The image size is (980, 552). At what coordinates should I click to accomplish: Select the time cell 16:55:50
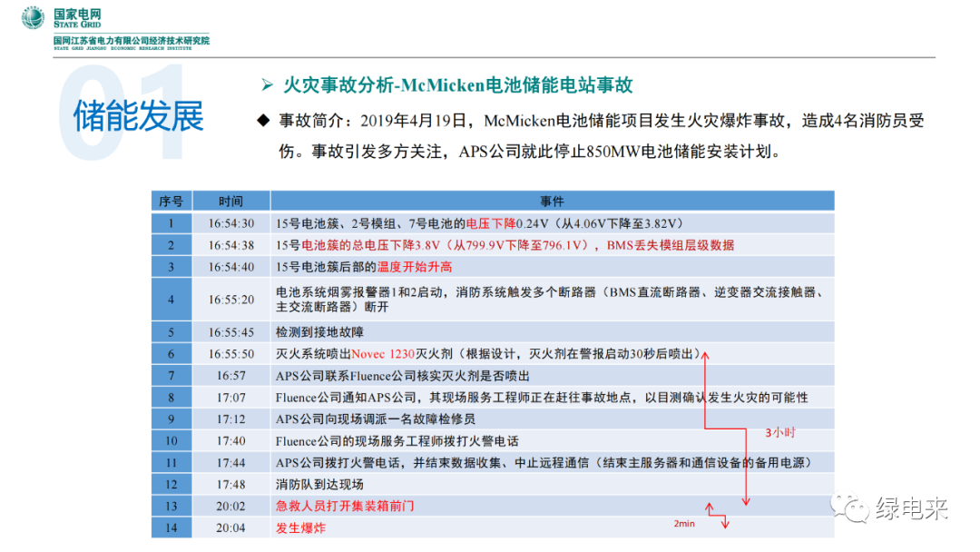pos(231,354)
